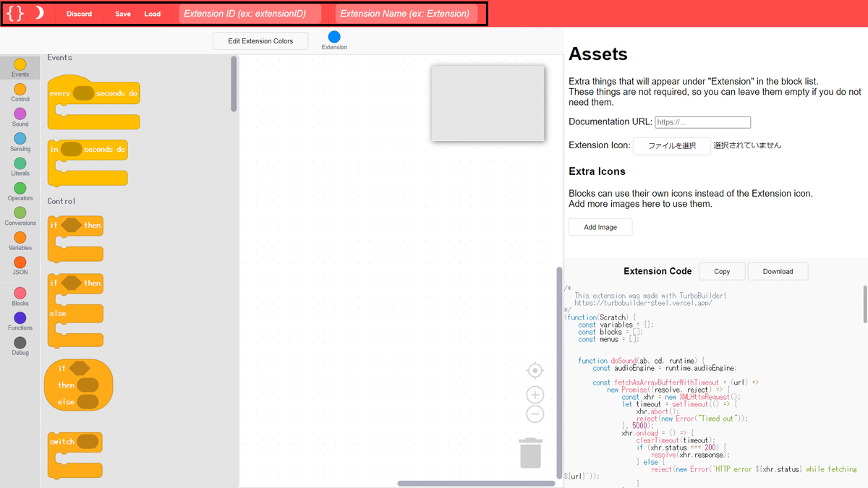Viewport: 868px width, 488px height.
Task: Click the rounded 'if then else' reporter block
Action: pyautogui.click(x=78, y=385)
